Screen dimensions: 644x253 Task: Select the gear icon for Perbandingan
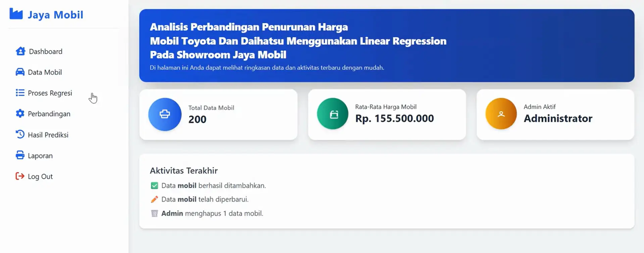point(20,114)
